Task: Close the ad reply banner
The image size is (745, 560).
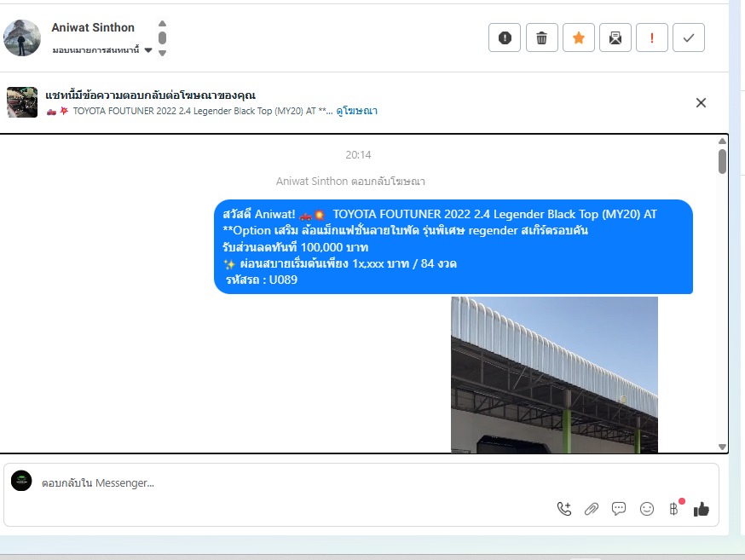Action: [701, 102]
